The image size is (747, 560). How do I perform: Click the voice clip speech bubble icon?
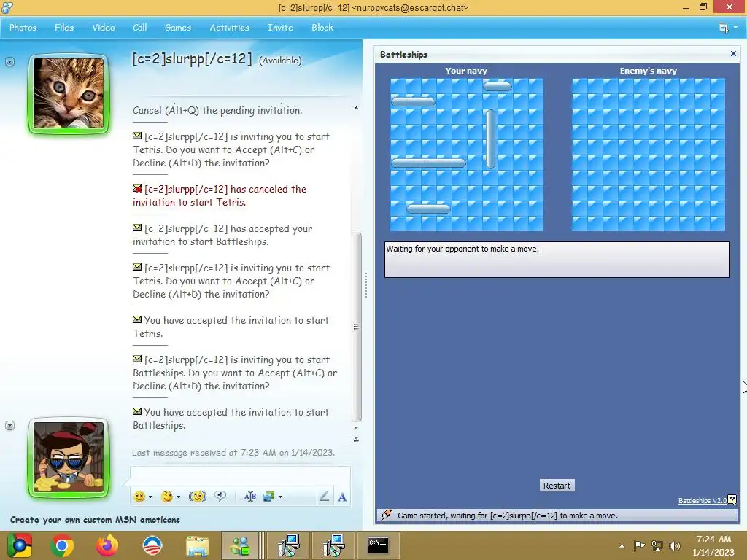[x=220, y=496]
